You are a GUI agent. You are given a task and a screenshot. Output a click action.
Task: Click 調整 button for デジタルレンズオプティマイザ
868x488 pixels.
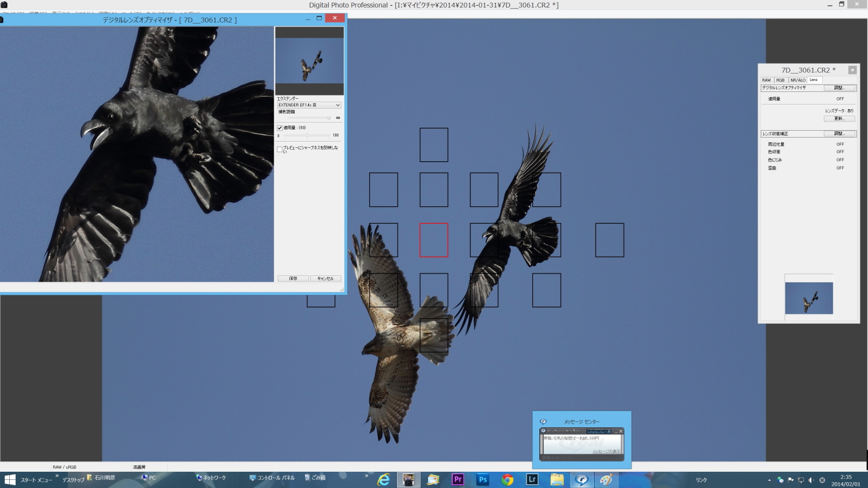click(839, 88)
